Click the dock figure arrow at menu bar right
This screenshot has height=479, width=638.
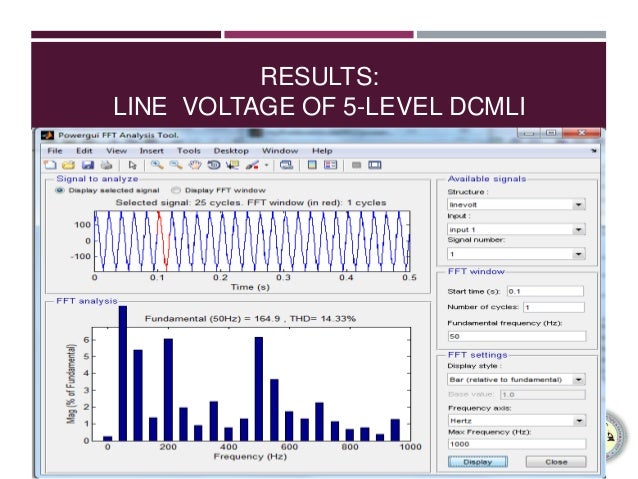pyautogui.click(x=594, y=151)
